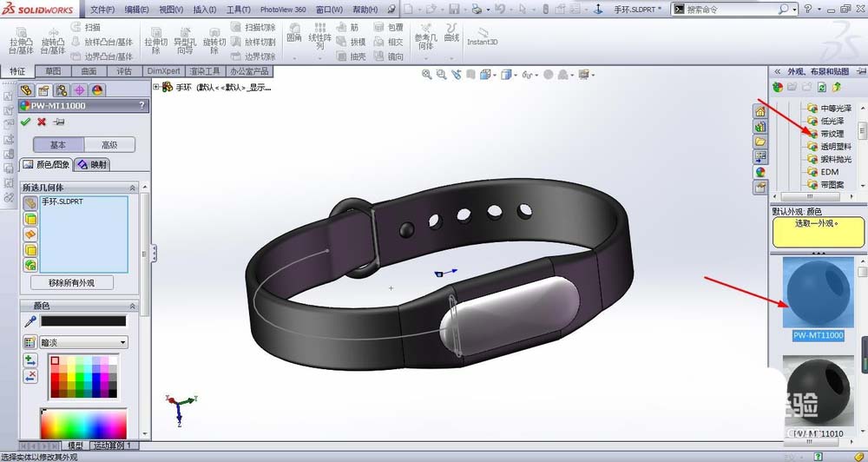This screenshot has width=868, height=462.
Task: Select the faces filter in 所选几何体
Action: (x=30, y=220)
